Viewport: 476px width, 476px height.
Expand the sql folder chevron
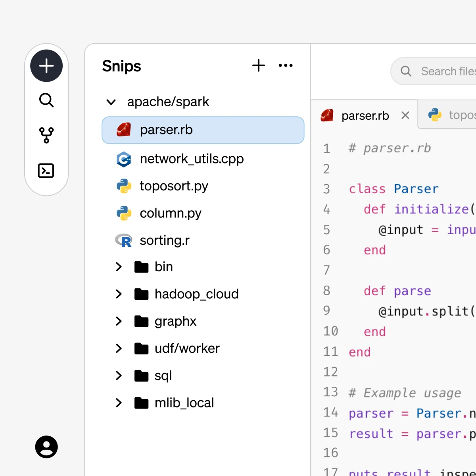(x=118, y=376)
